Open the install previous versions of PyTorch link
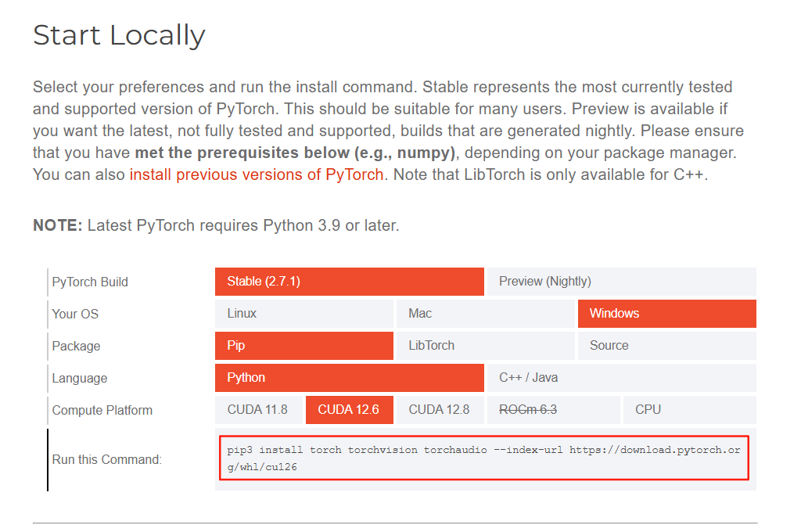The width and height of the screenshot is (801, 532). 257,174
